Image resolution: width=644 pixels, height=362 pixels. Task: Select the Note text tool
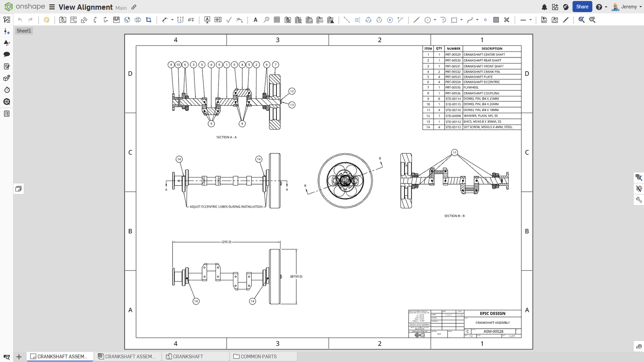click(256, 20)
